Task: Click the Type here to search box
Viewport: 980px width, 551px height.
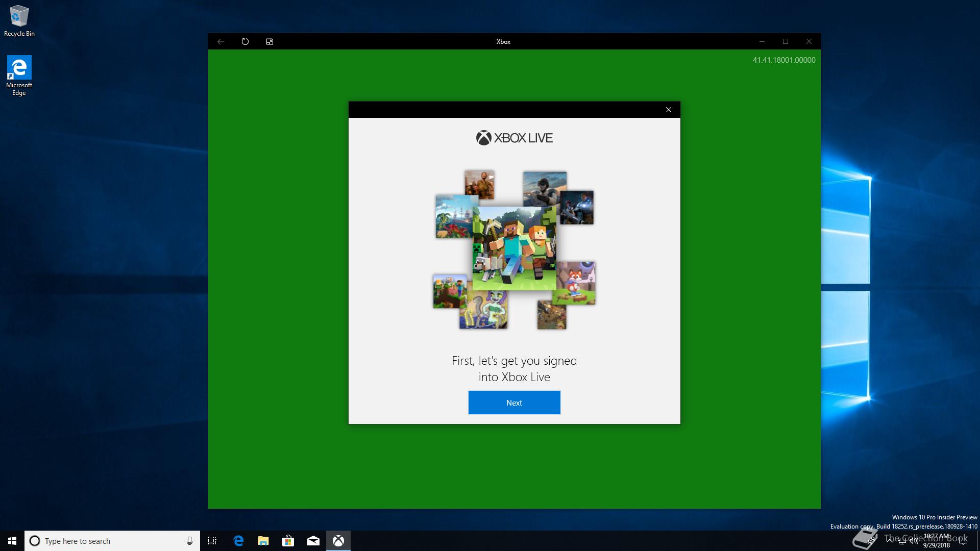Action: (112, 541)
